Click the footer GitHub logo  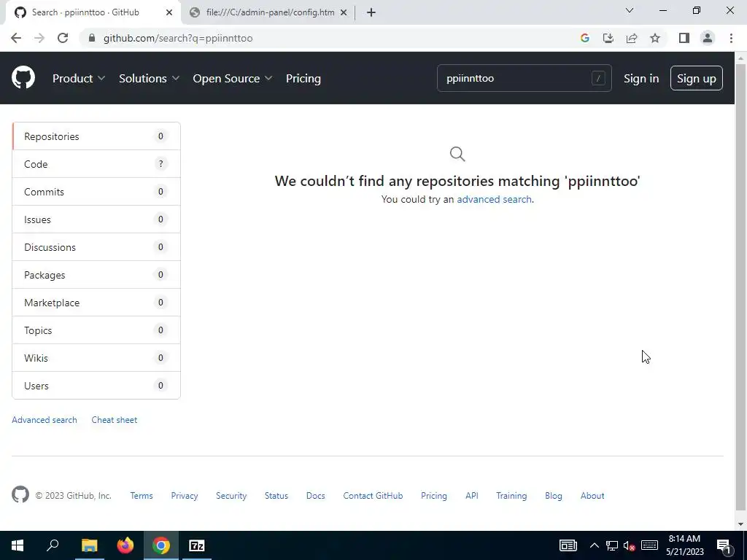20,495
